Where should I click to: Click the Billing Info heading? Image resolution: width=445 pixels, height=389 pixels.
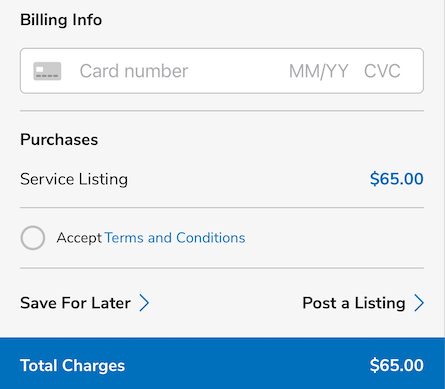tap(61, 20)
